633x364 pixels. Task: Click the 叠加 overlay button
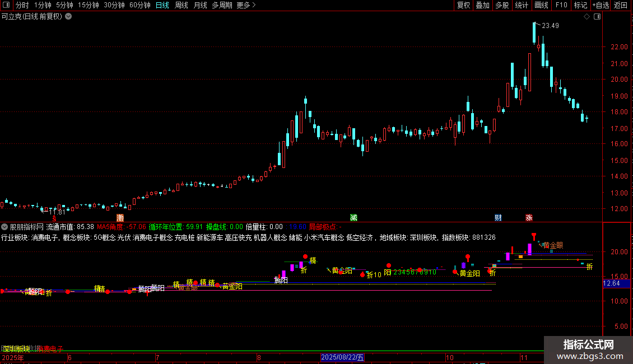pos(482,5)
